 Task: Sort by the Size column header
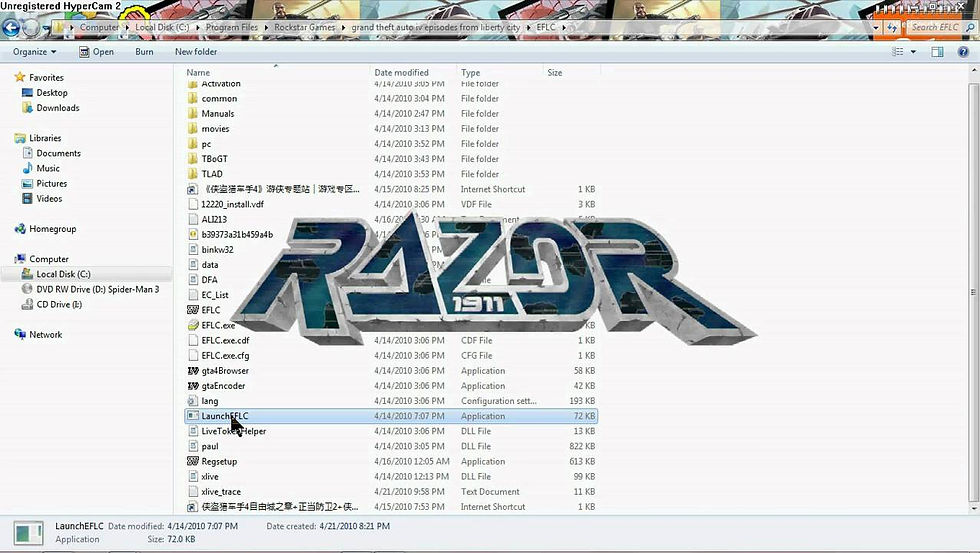(554, 72)
